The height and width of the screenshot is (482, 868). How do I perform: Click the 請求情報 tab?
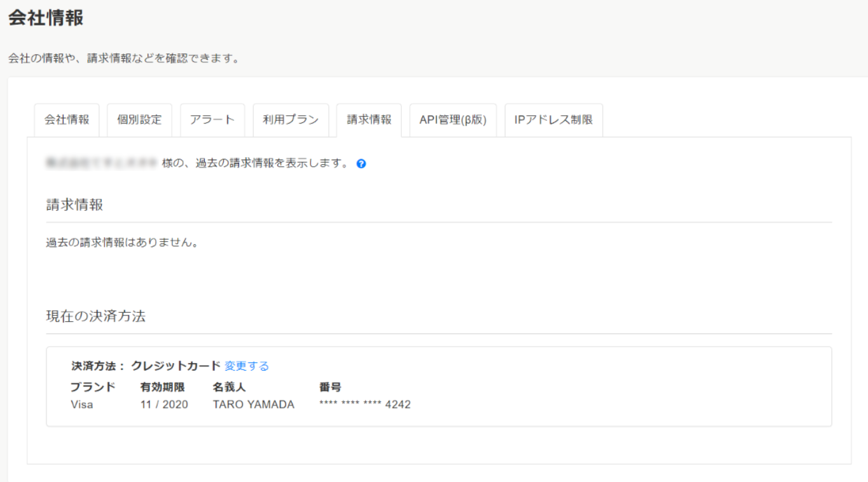point(369,120)
